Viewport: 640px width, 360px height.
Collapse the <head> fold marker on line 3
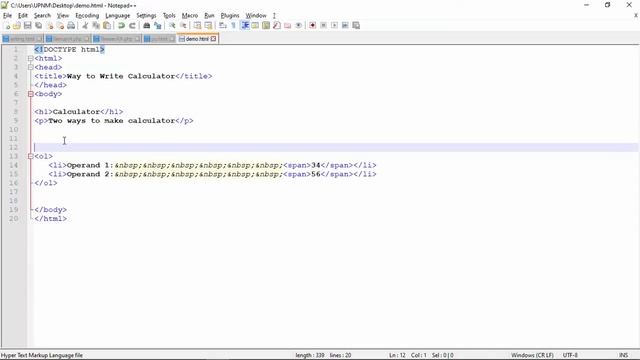(x=31, y=67)
